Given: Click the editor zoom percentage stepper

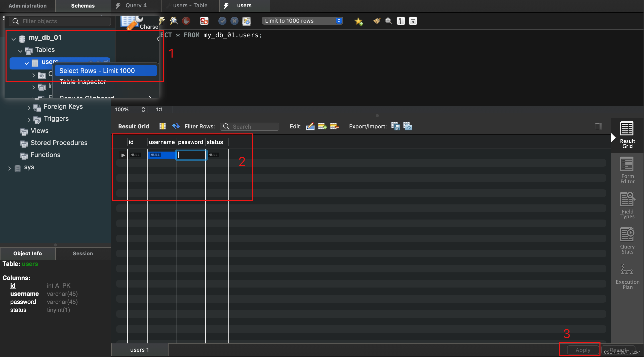Looking at the screenshot, I should click(143, 110).
